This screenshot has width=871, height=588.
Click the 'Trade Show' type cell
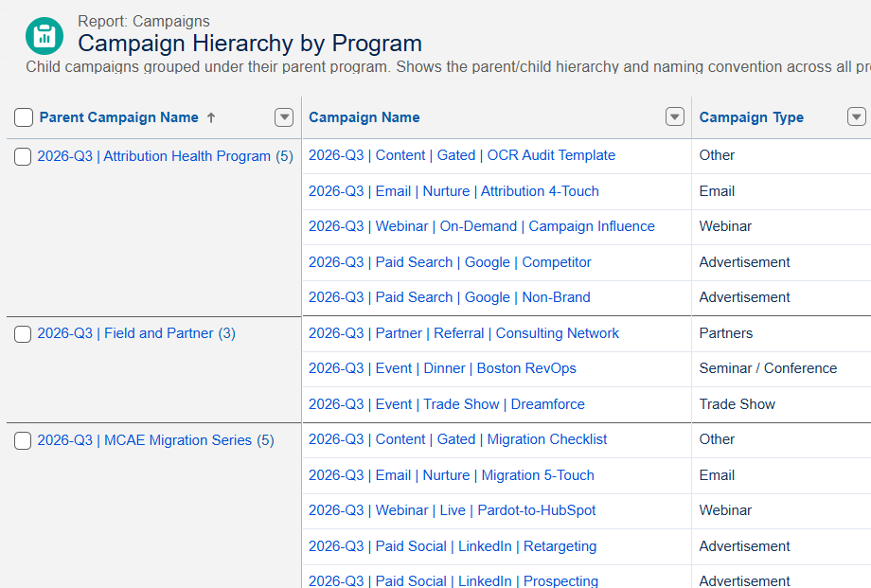(x=738, y=404)
